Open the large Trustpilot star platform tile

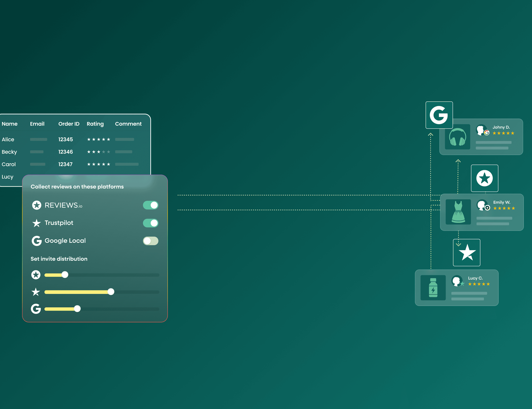click(467, 253)
